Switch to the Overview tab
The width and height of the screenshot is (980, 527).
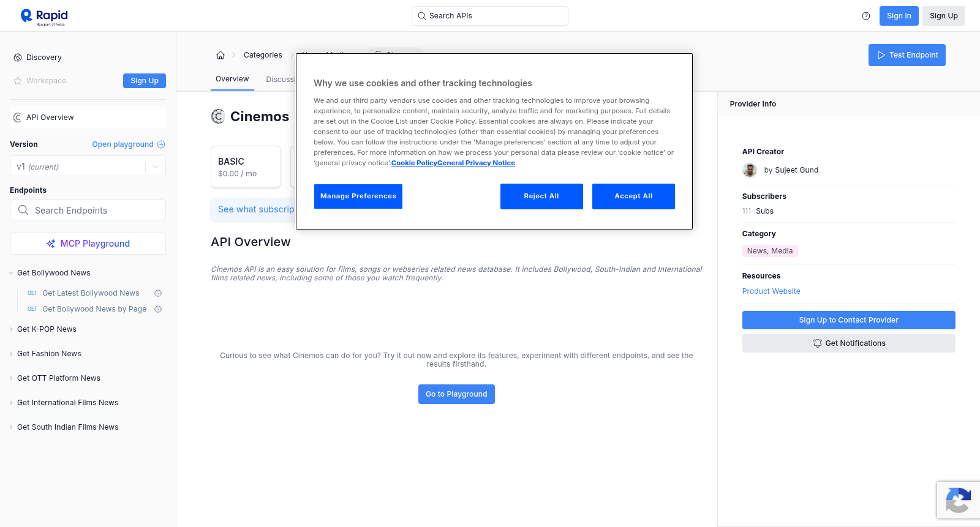[232, 79]
